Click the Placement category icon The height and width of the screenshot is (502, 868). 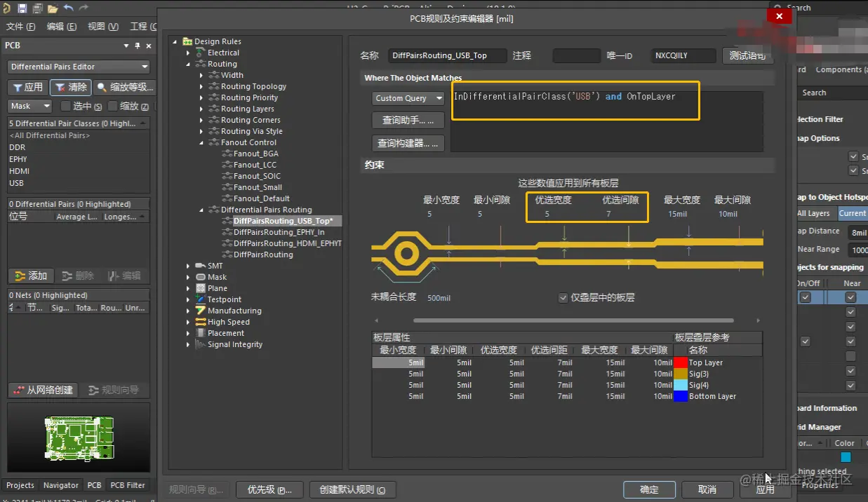click(201, 333)
